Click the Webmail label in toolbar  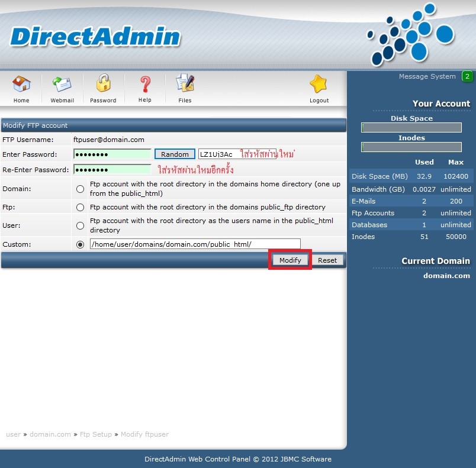[x=62, y=101]
